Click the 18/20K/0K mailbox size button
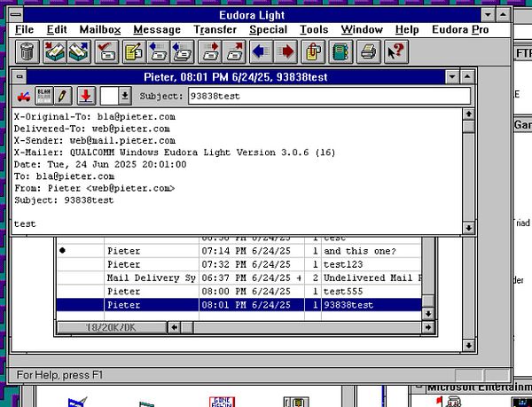 [112, 327]
